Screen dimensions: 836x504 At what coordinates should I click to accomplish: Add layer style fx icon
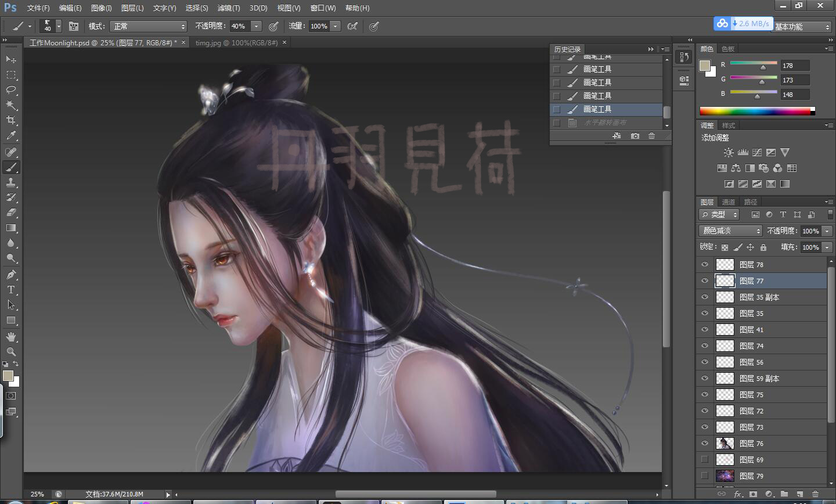pos(738,494)
